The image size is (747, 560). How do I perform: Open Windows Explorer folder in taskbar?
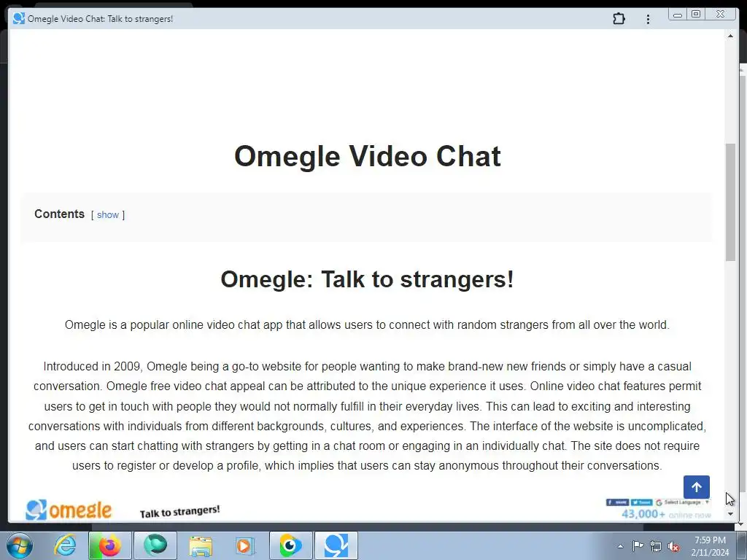click(x=201, y=545)
